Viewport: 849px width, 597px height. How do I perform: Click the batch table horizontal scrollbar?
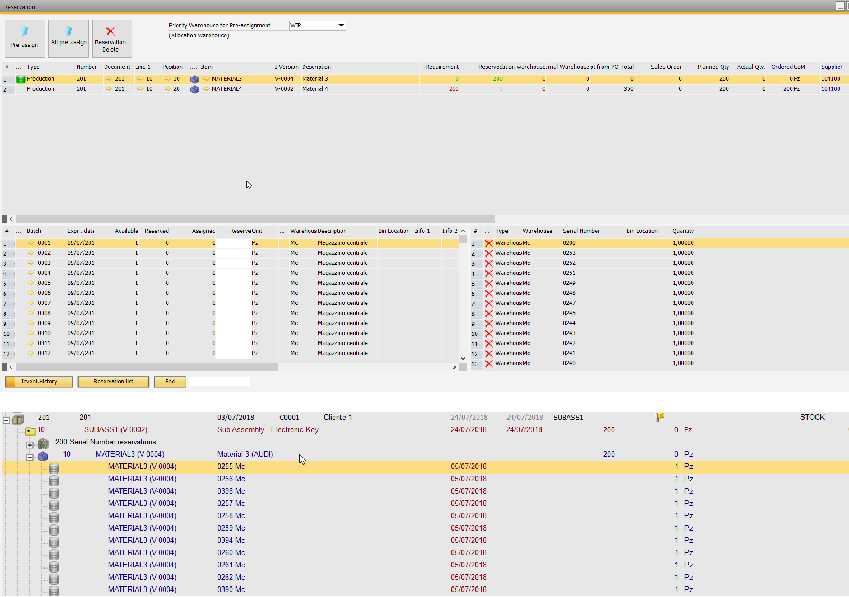pyautogui.click(x=147, y=367)
